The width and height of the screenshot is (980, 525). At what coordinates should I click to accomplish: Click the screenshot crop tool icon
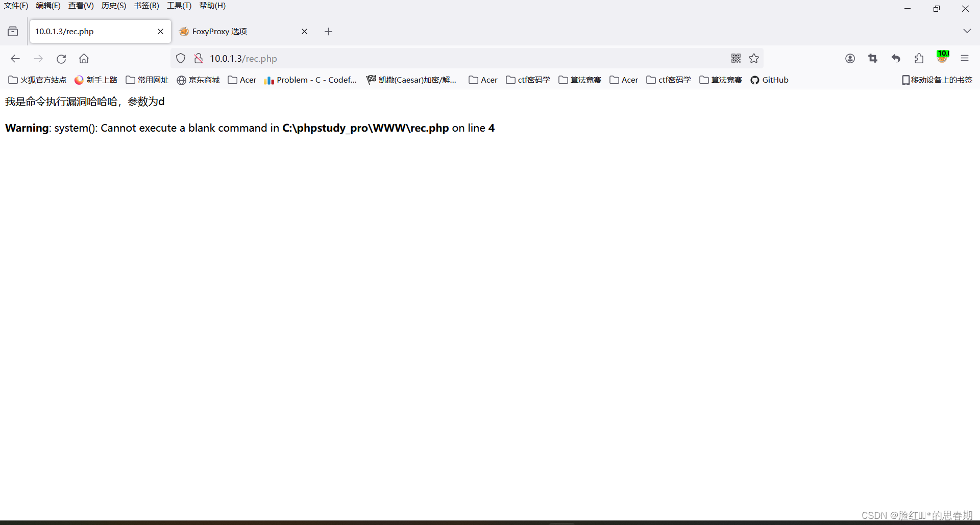[873, 59]
